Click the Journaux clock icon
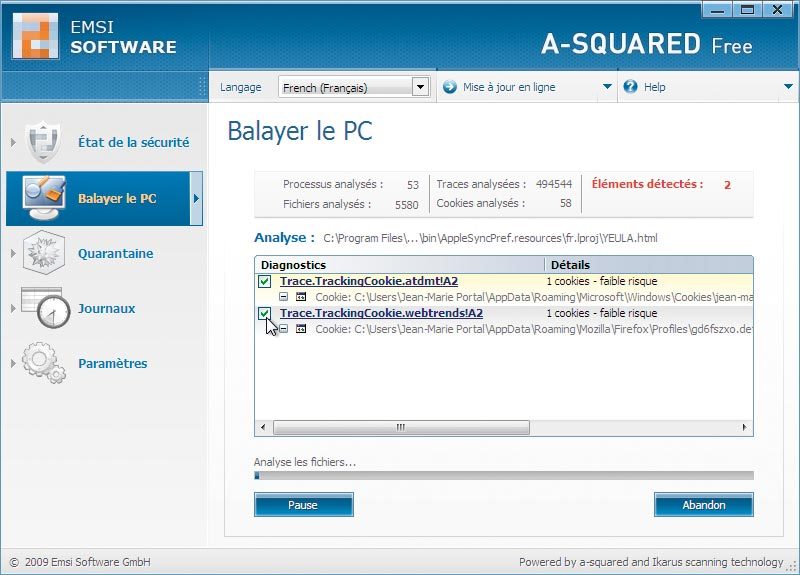The height and width of the screenshot is (575, 800). coord(46,308)
